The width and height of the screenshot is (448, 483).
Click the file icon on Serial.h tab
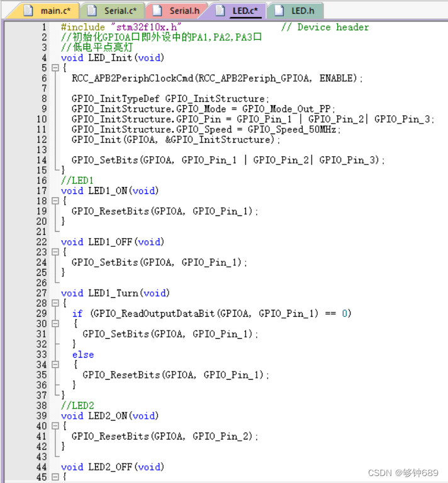click(157, 11)
